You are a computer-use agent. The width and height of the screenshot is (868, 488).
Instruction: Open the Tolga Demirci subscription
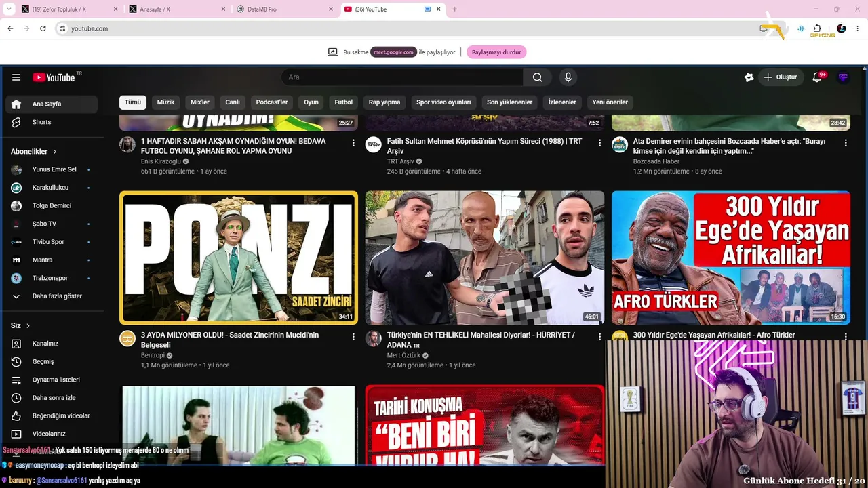coord(52,205)
